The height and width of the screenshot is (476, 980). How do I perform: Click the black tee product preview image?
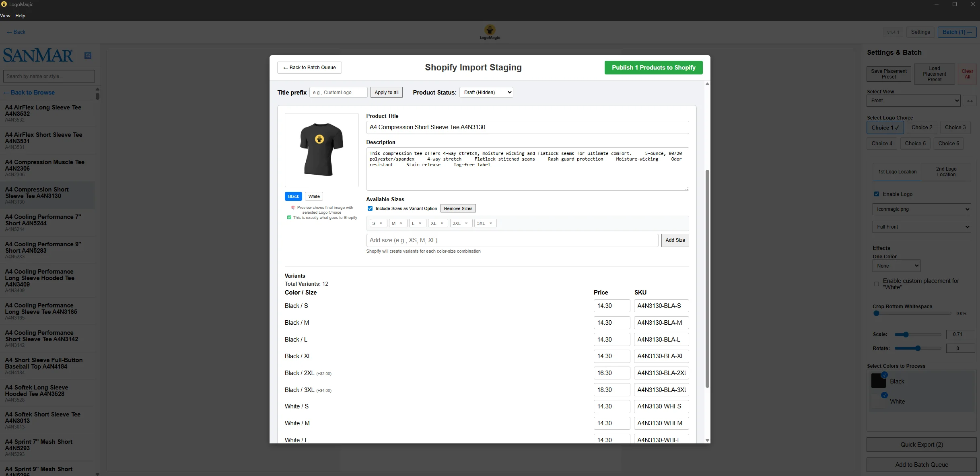coord(321,150)
